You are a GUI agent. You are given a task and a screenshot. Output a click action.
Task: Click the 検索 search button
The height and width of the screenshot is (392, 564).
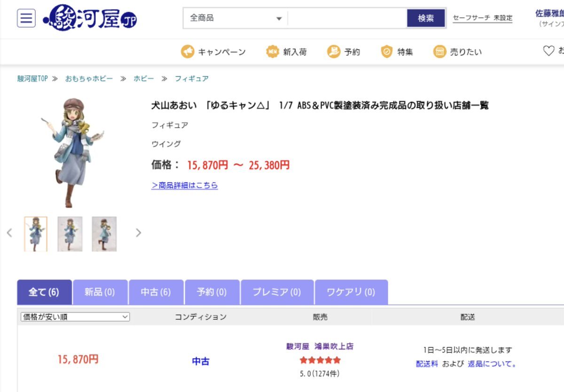[x=426, y=18]
